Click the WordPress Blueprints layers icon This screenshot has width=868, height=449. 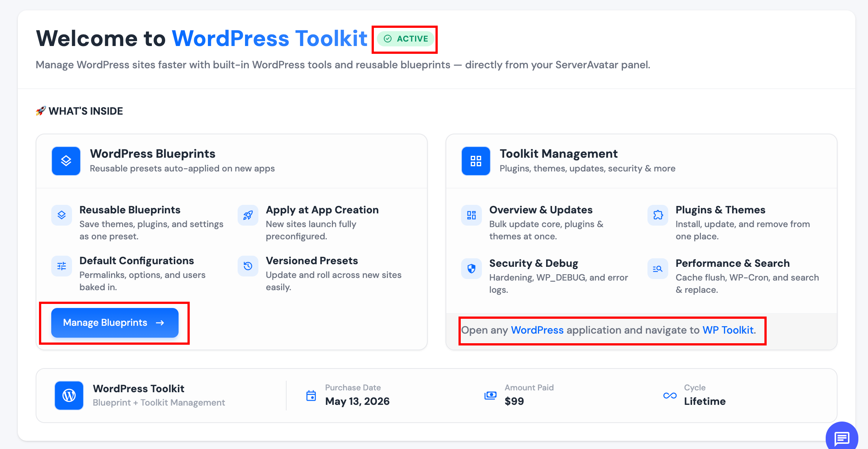click(66, 161)
